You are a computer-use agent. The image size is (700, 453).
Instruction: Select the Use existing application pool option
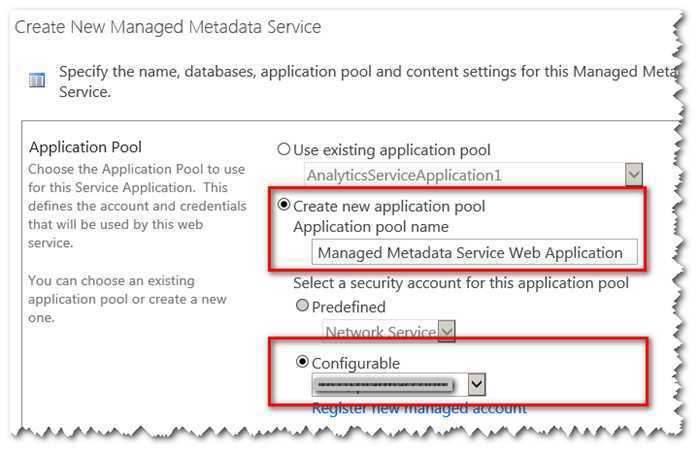284,150
